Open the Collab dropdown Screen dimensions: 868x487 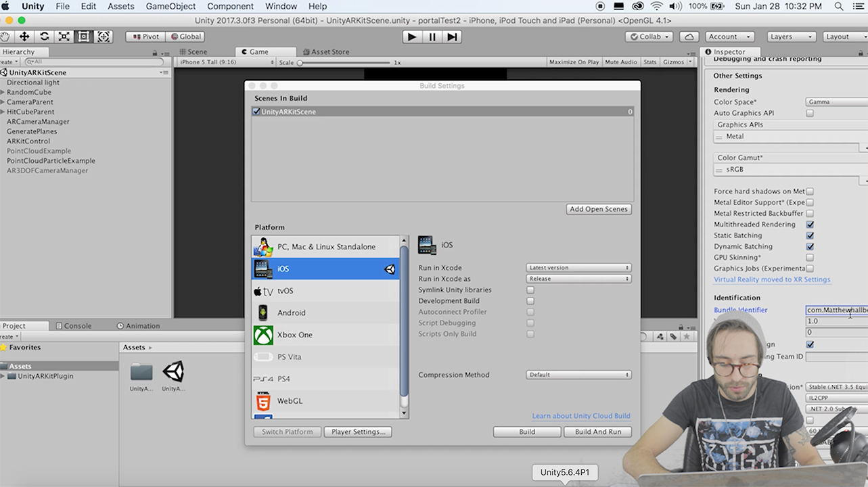(x=649, y=37)
